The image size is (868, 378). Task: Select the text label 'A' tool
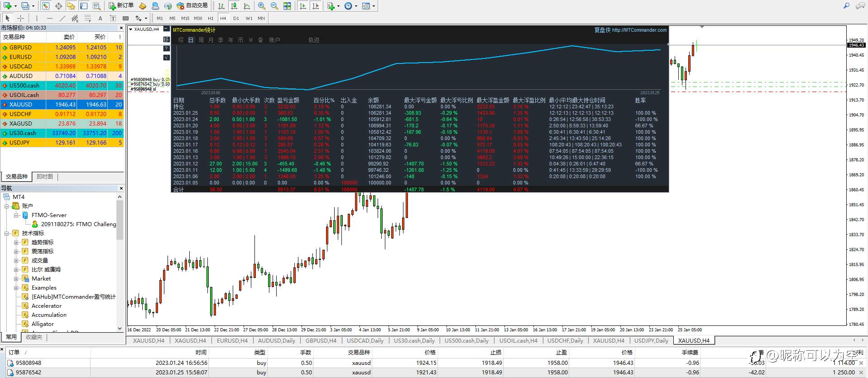100,18
